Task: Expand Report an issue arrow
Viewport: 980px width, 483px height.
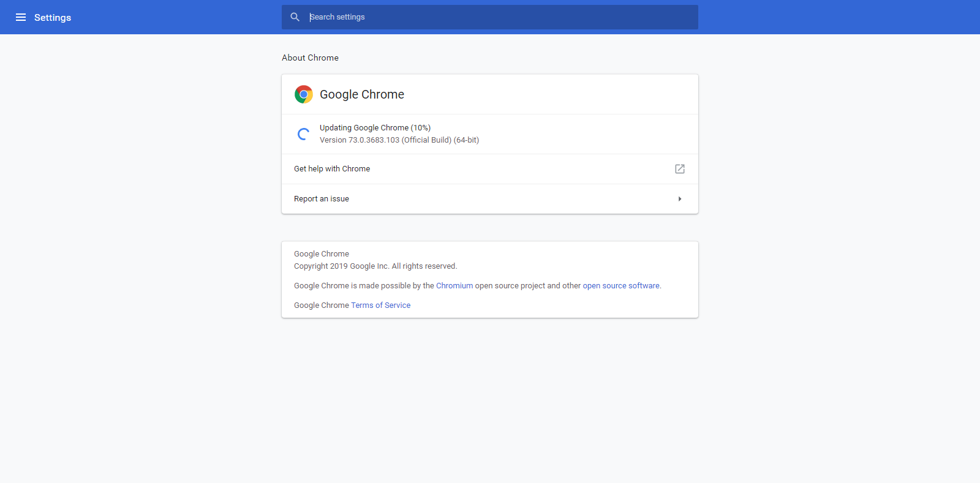Action: point(680,199)
